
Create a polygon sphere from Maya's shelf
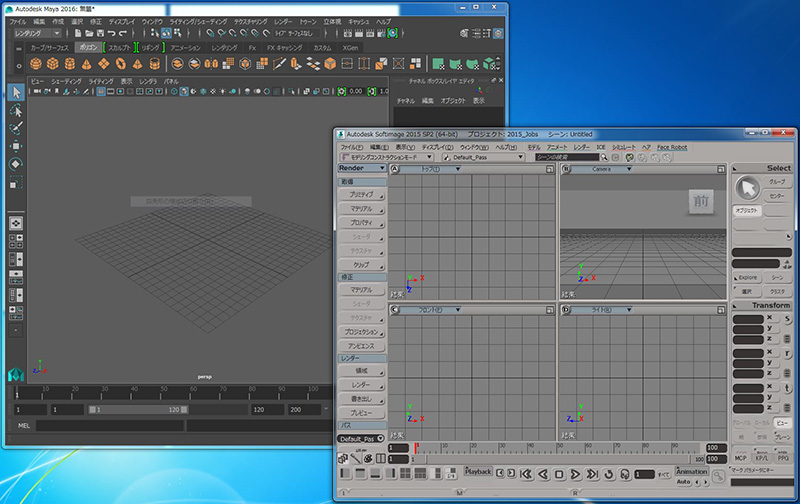click(36, 64)
